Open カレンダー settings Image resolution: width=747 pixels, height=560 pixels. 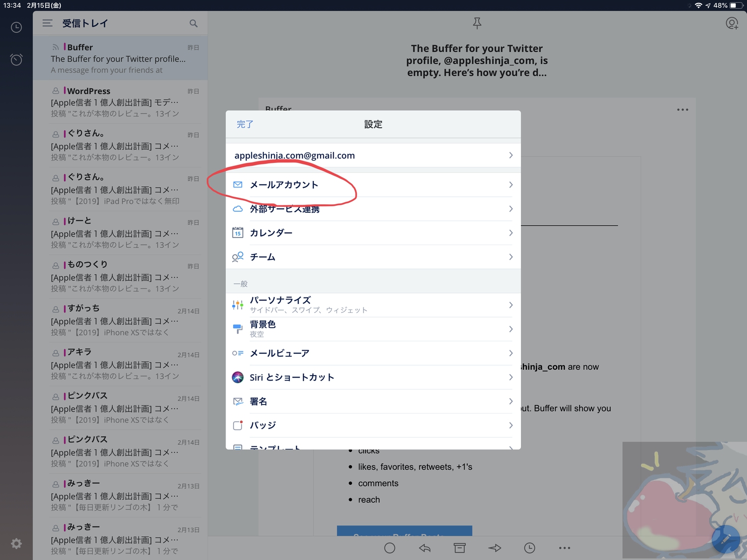373,233
